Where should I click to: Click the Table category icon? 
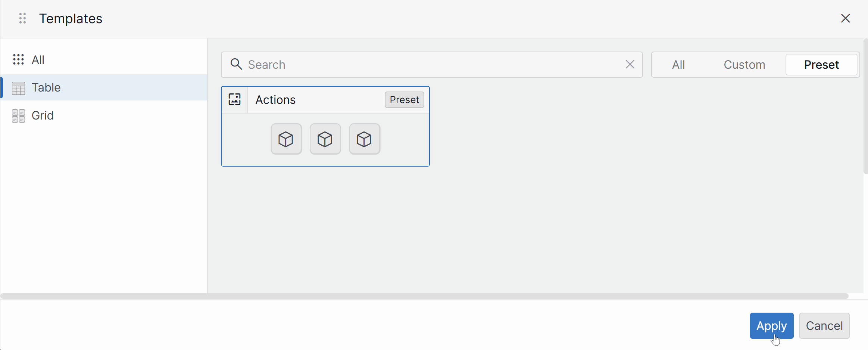pyautogui.click(x=18, y=88)
